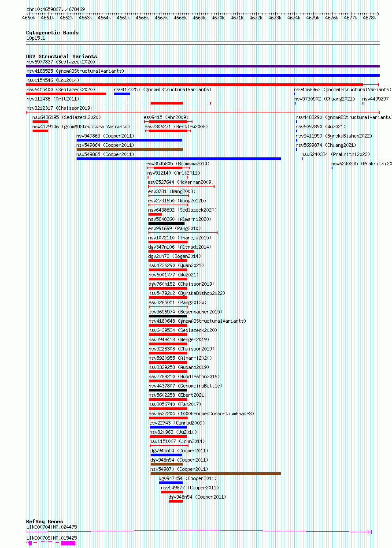The image size is (392, 548).
Task: Click the RefSeq Genes track title
Action: point(44,522)
